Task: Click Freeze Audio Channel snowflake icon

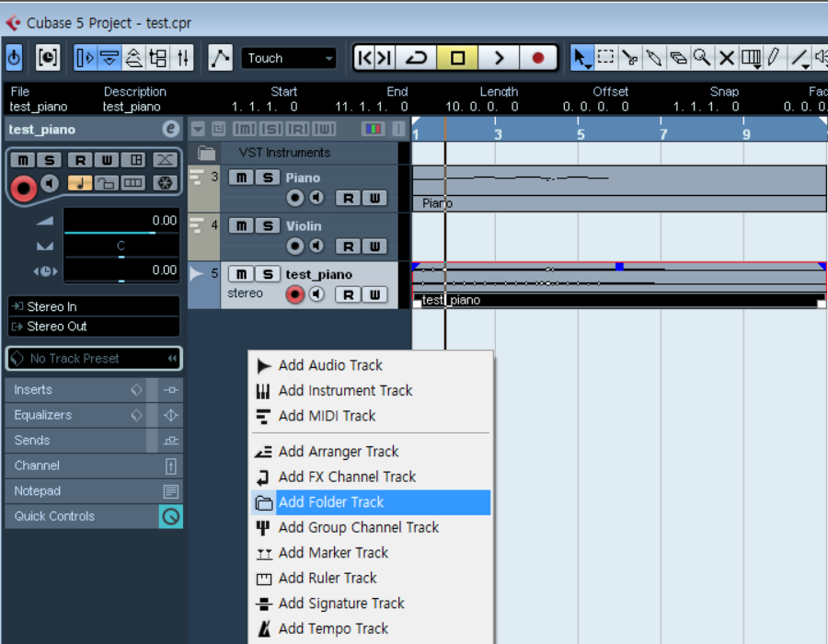Action: 165,183
